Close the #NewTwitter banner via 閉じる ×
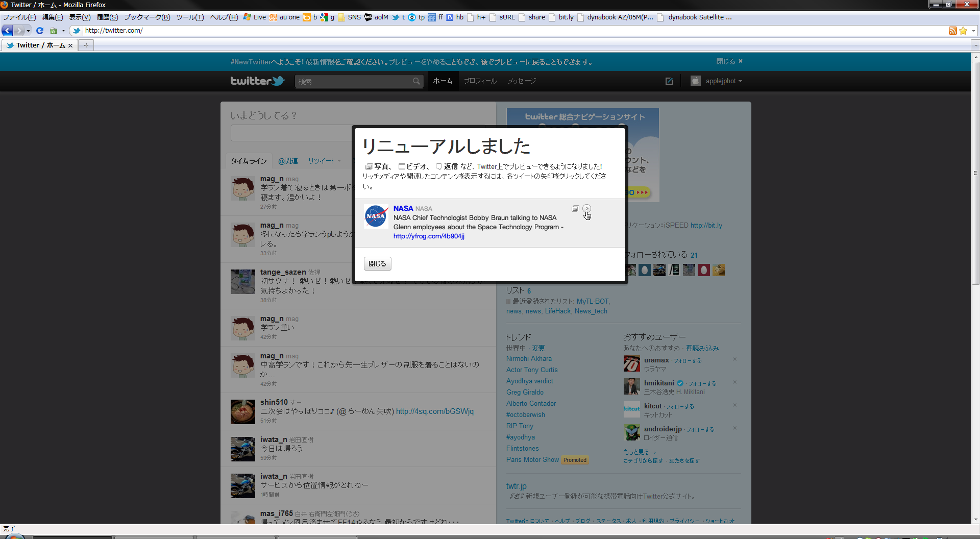 [x=729, y=61]
